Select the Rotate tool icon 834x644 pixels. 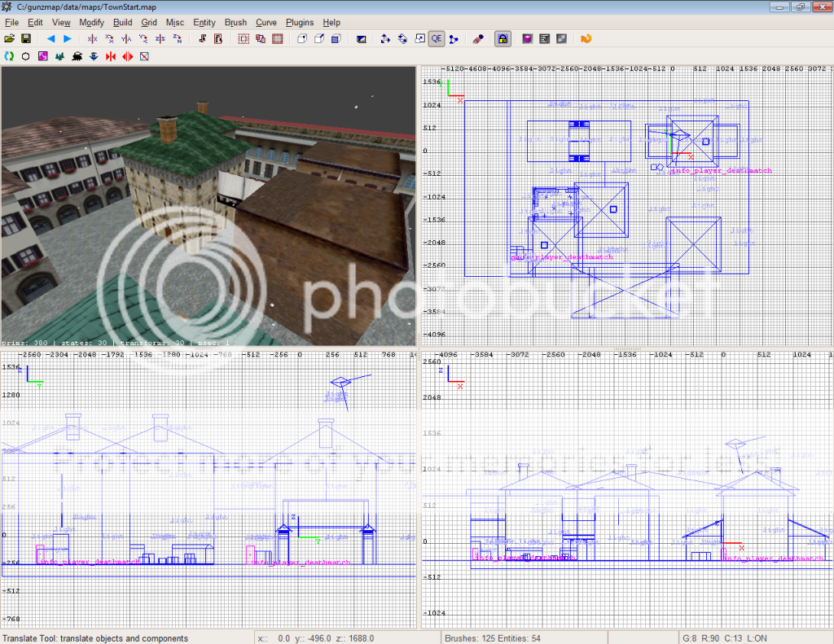(x=402, y=38)
